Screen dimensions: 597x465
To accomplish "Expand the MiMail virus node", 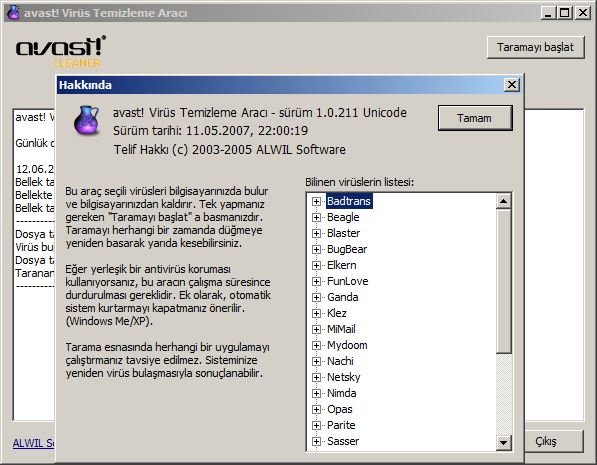I will pyautogui.click(x=316, y=329).
